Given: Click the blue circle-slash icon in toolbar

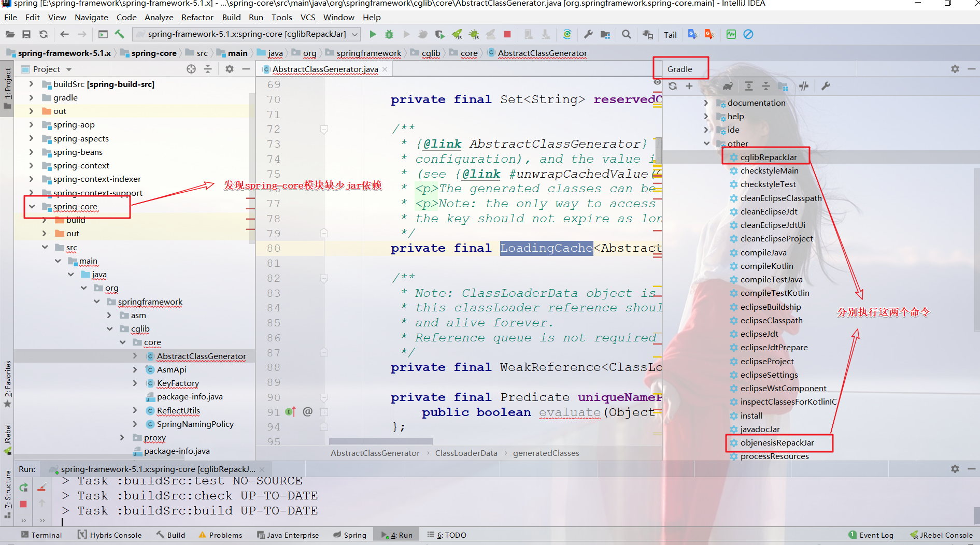Looking at the screenshot, I should 748,34.
